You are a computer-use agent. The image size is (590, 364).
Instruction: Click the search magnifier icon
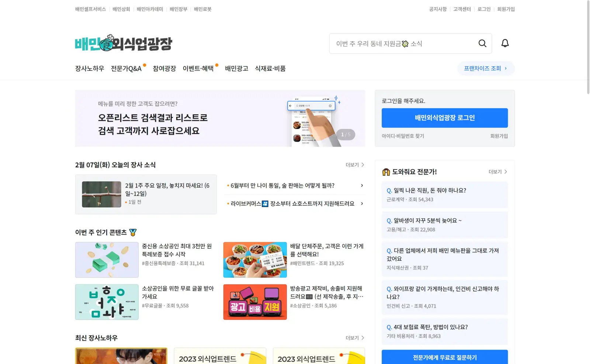coord(482,43)
